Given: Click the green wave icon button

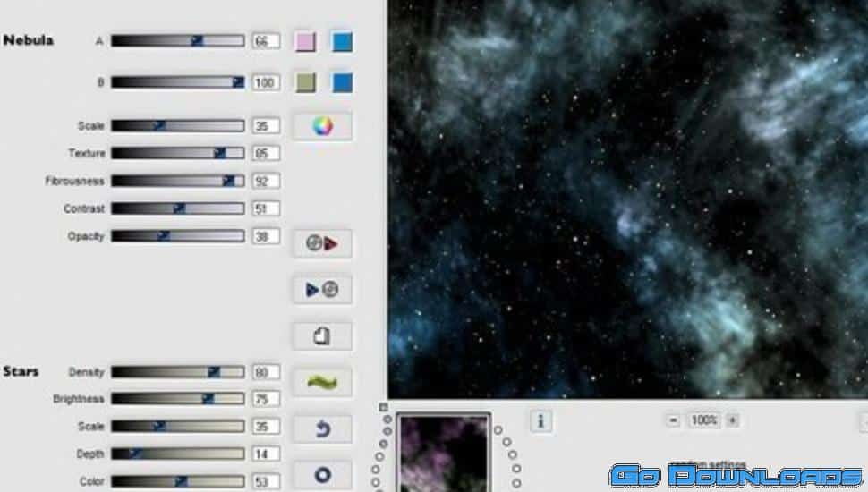Looking at the screenshot, I should coord(322,382).
